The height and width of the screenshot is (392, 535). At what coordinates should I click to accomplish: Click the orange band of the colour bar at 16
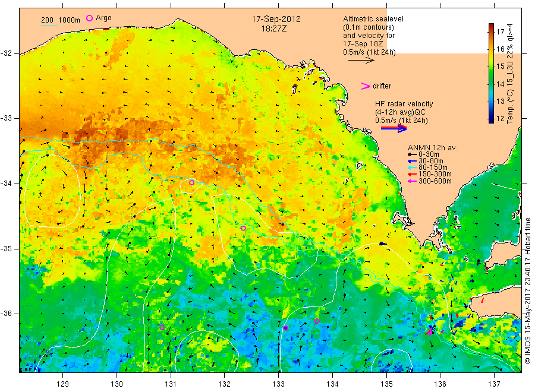pyautogui.click(x=492, y=49)
